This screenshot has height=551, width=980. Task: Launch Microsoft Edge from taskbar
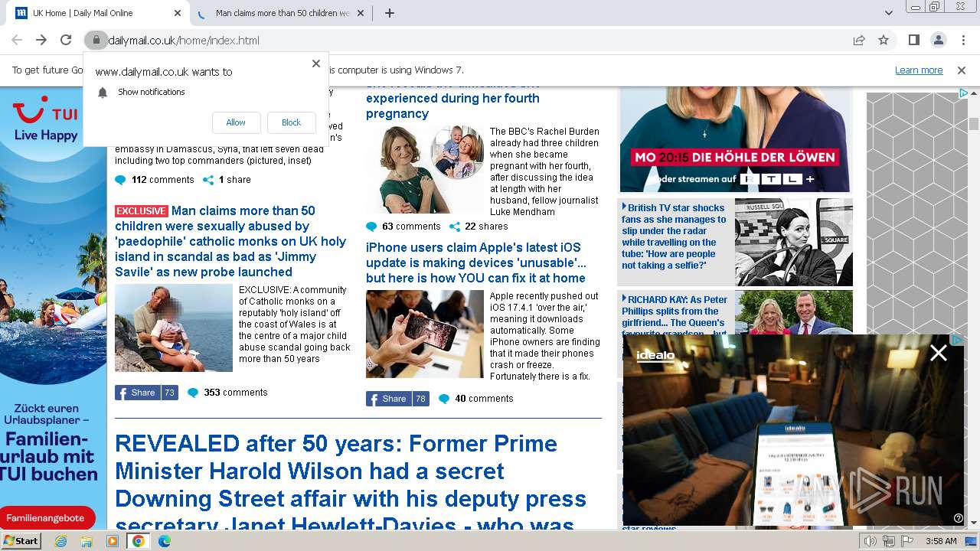164,541
